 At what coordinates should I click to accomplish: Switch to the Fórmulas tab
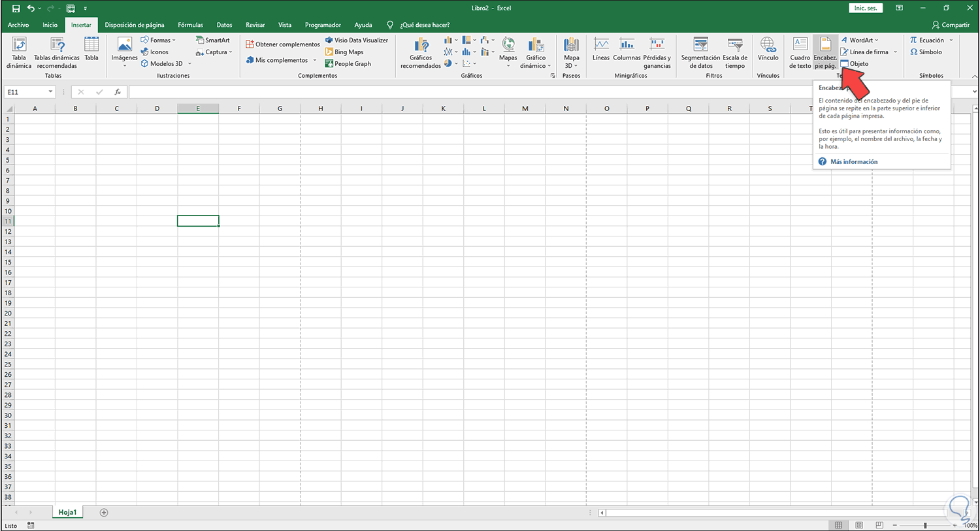190,25
